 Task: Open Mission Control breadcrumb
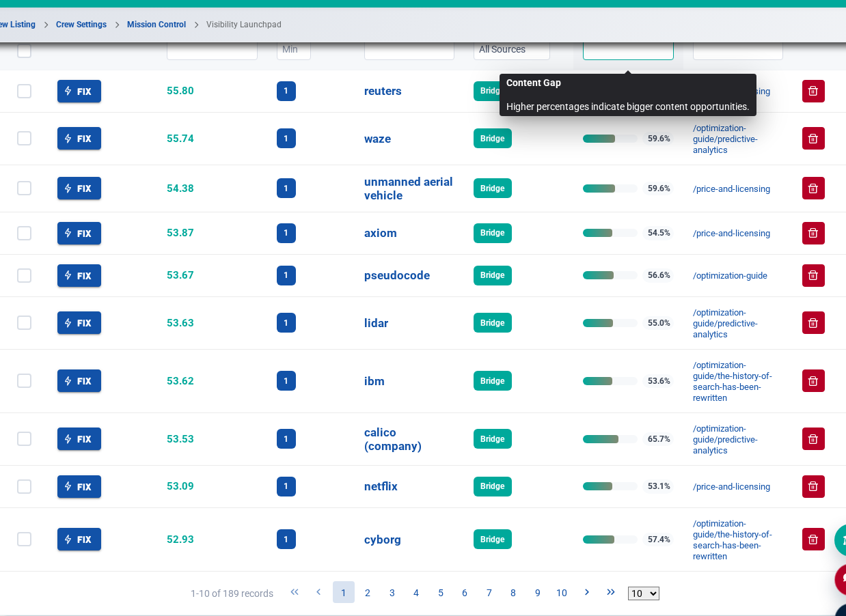156,25
